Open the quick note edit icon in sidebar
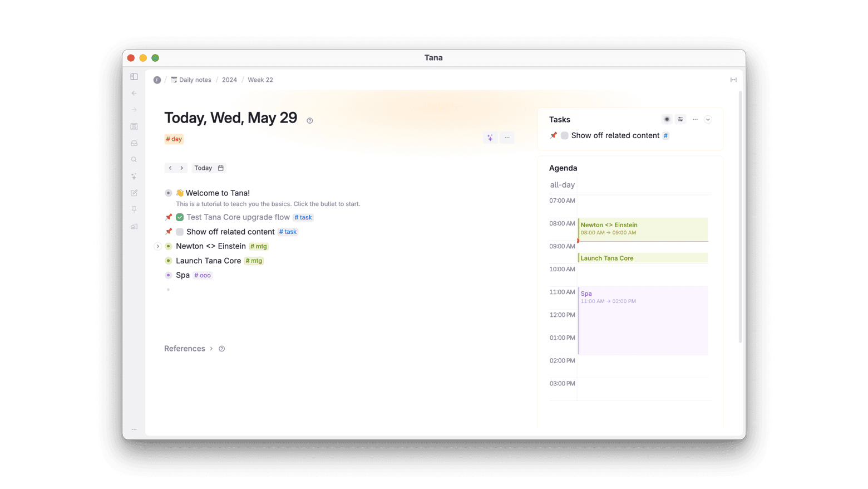This screenshot has width=868, height=489. click(134, 193)
